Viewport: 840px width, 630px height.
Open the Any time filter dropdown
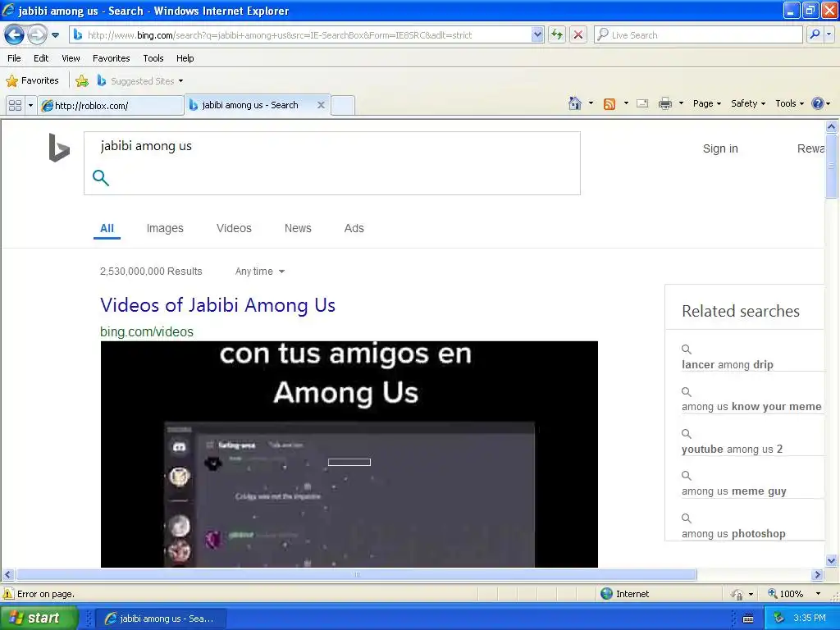(260, 272)
